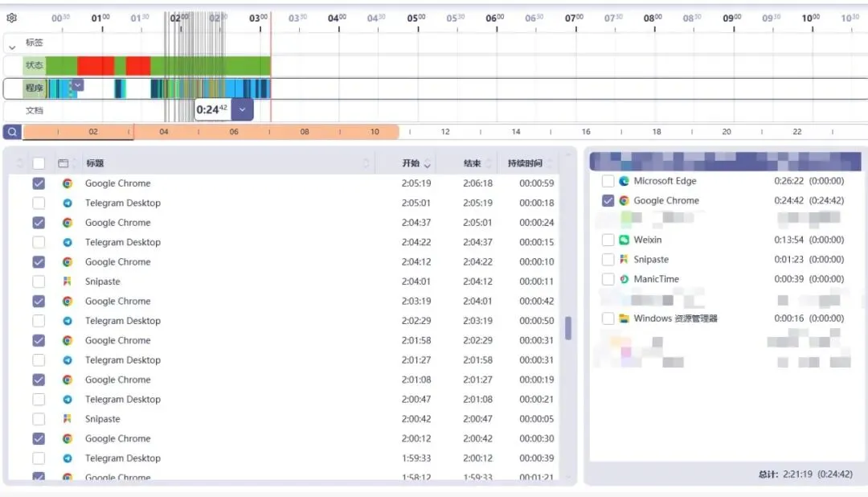Click the Windows 资源管理器 label
Viewport: 868px width, 497px height.
click(x=675, y=318)
